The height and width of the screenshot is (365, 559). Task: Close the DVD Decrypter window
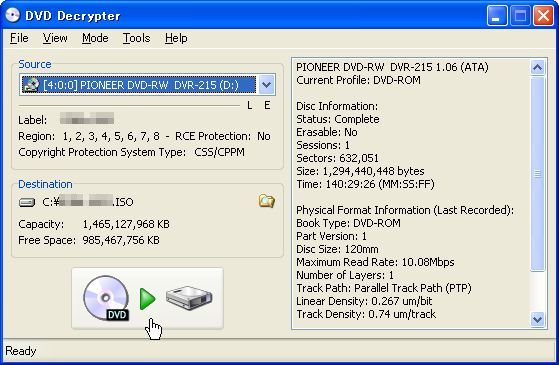[543, 16]
